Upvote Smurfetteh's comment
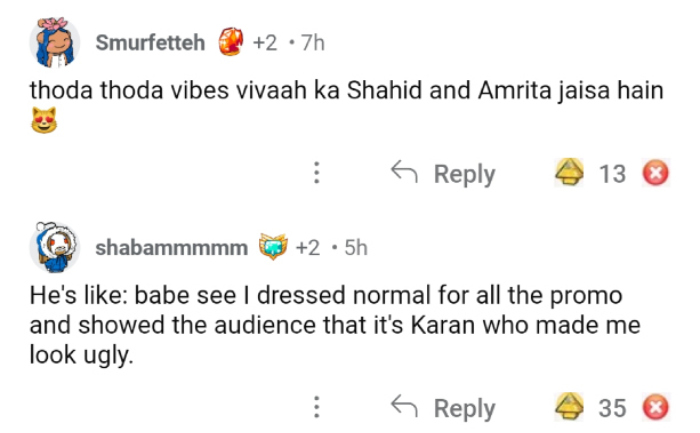 570,174
